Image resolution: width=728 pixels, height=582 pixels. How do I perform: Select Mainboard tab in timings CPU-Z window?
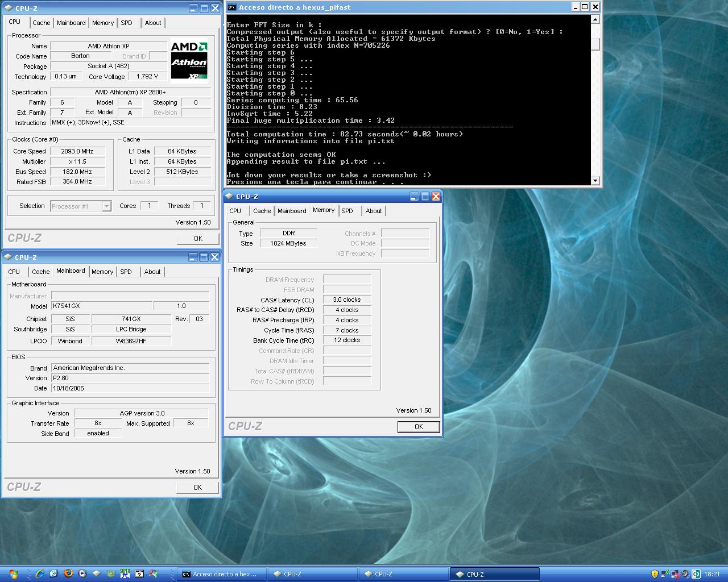[292, 211]
